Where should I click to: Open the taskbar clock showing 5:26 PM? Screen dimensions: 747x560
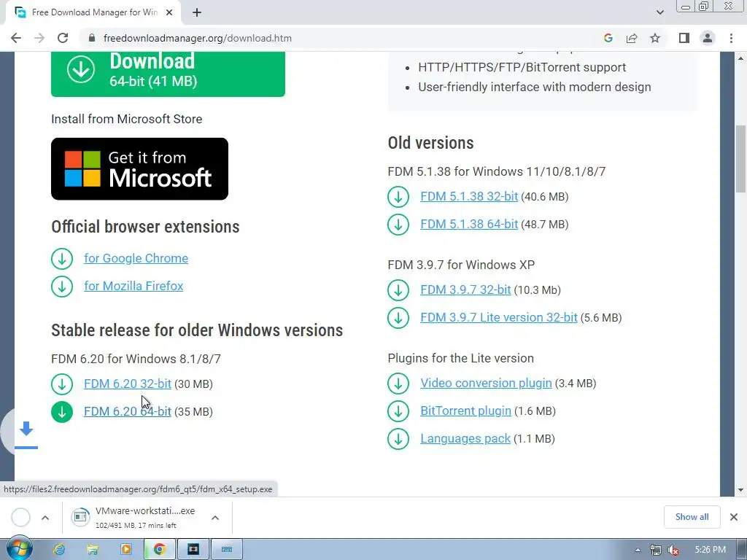click(711, 550)
